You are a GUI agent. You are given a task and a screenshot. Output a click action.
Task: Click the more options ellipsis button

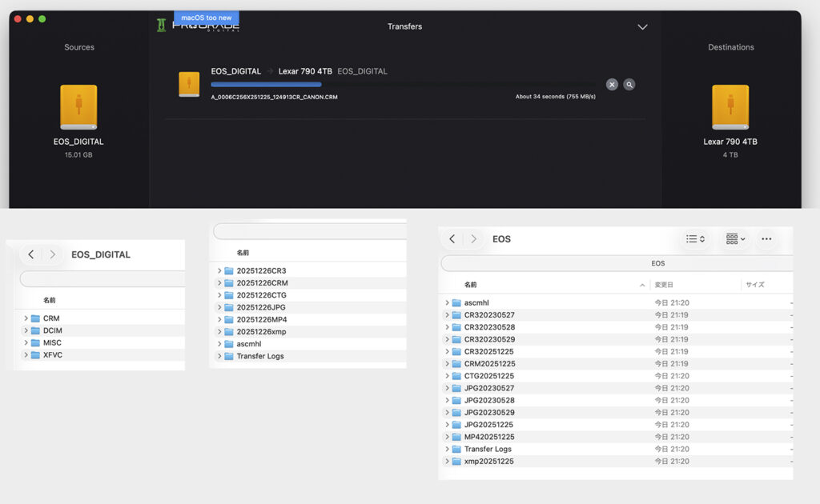pyautogui.click(x=766, y=238)
